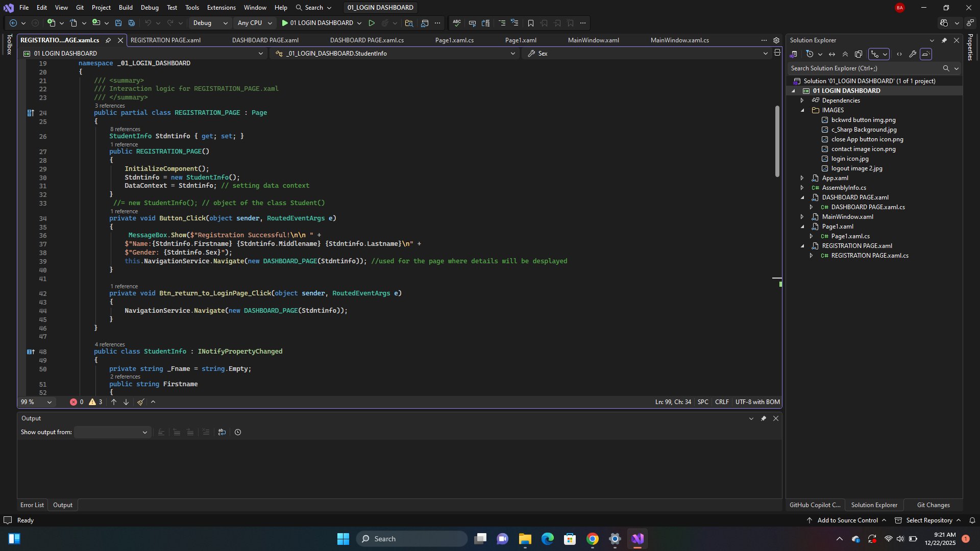Collapse the IMAGES folder in Solution Explorer
Viewport: 980px width, 551px height.
(802, 110)
